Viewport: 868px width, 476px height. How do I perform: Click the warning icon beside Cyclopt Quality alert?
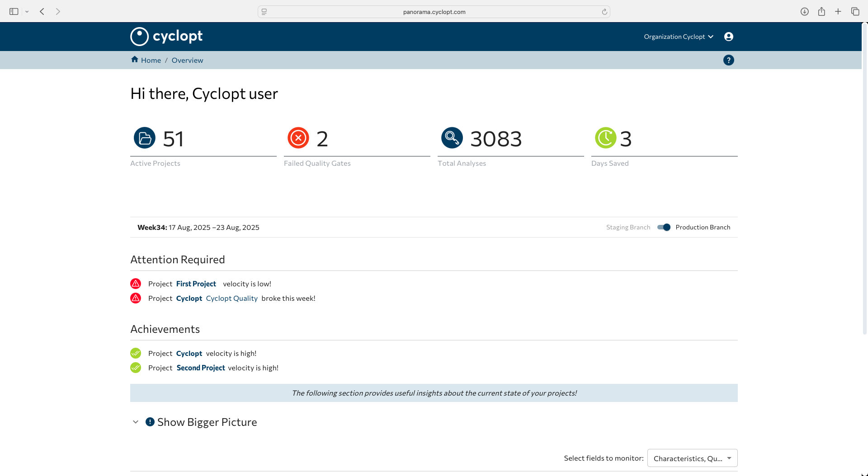pyautogui.click(x=136, y=298)
